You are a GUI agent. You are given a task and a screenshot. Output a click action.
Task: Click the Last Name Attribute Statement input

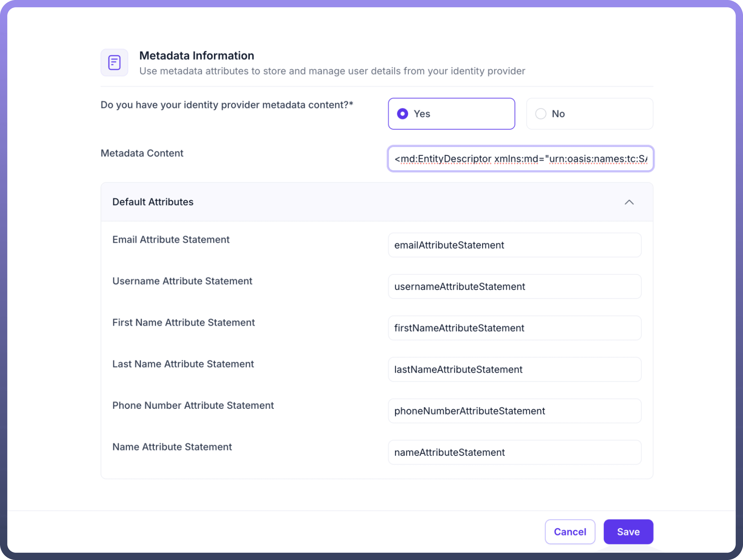(514, 369)
